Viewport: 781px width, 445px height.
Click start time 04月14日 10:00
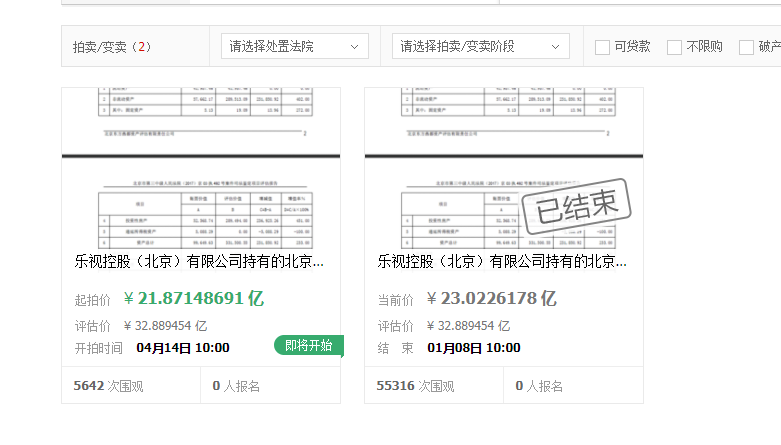coord(183,348)
